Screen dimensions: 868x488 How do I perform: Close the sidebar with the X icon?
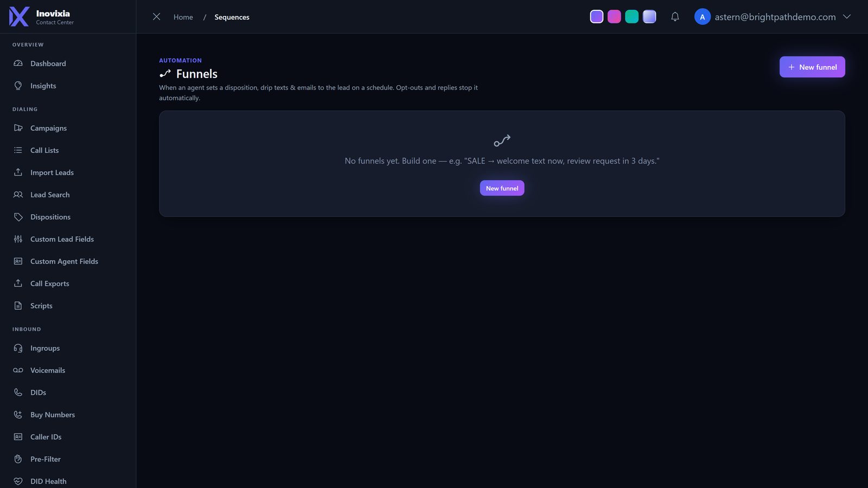156,17
